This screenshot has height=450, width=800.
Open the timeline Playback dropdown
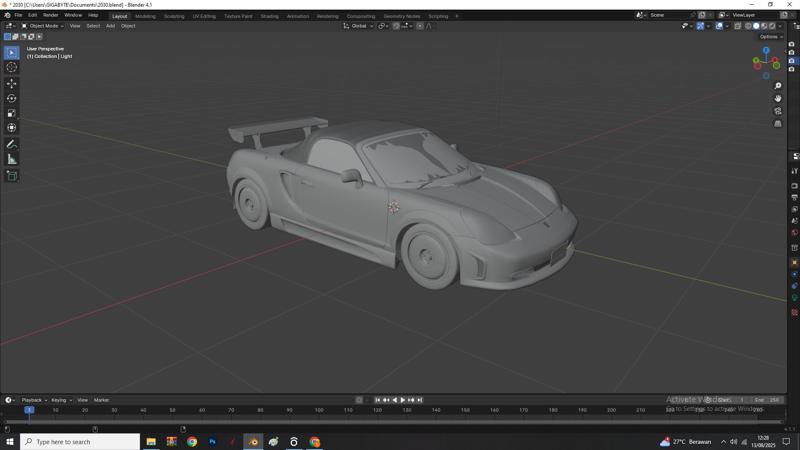(x=34, y=400)
